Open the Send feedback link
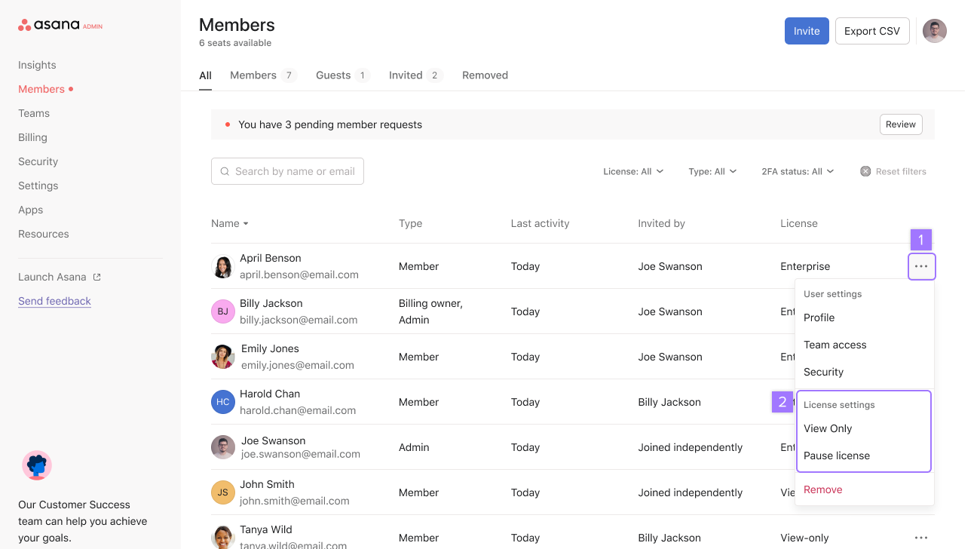The width and height of the screenshot is (980, 549). pyautogui.click(x=54, y=301)
